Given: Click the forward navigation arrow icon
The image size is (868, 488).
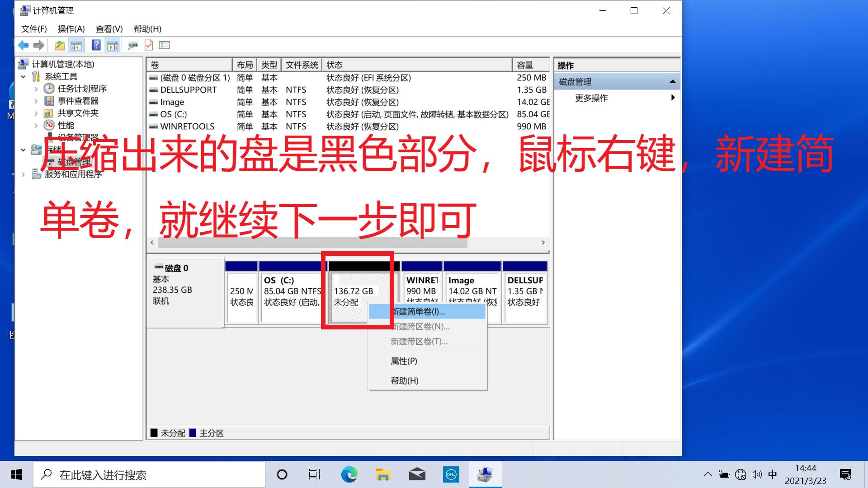Looking at the screenshot, I should 38,45.
